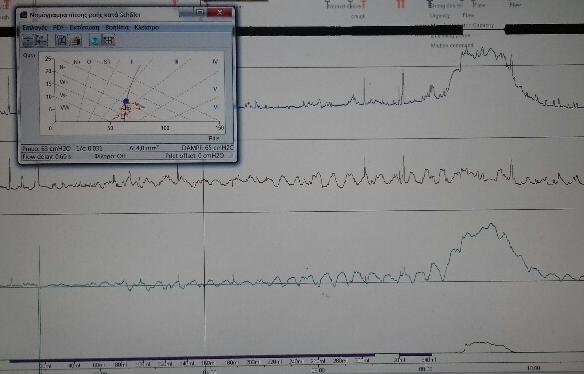Click the printer toolbar icon
This screenshot has width=584, height=374.
coord(76,40)
